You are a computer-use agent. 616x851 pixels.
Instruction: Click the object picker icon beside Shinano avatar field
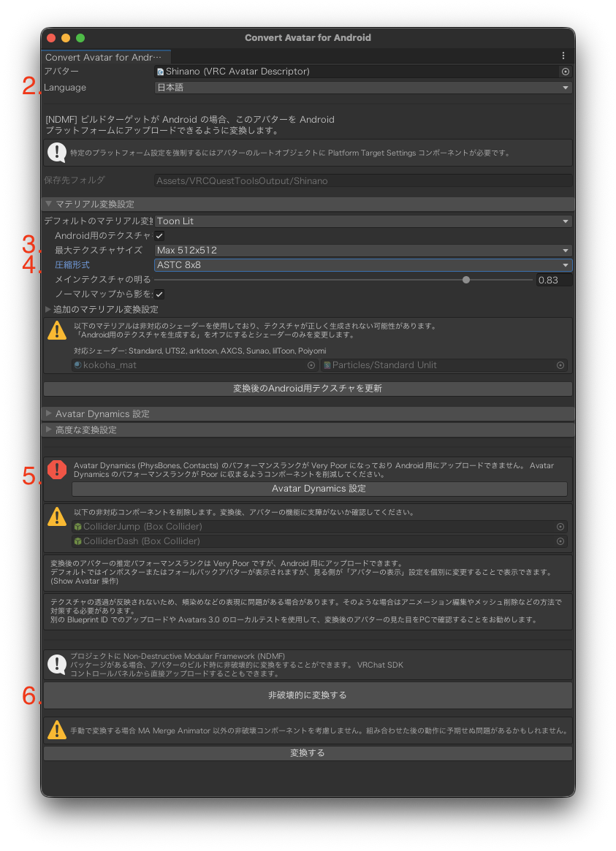coord(565,72)
